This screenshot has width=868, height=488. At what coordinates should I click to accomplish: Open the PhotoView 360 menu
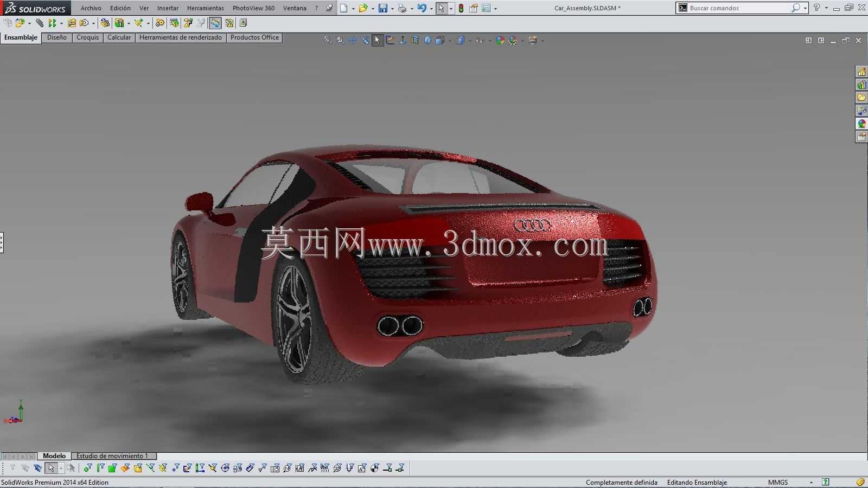pyautogui.click(x=253, y=8)
